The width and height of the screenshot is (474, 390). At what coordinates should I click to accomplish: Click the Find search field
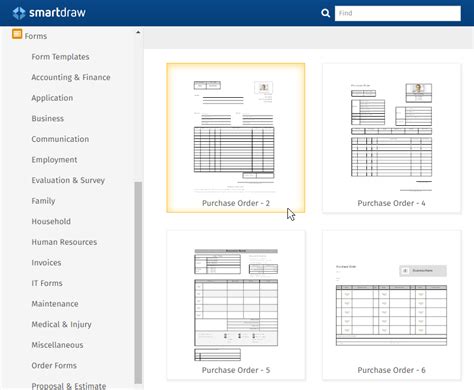pos(398,13)
